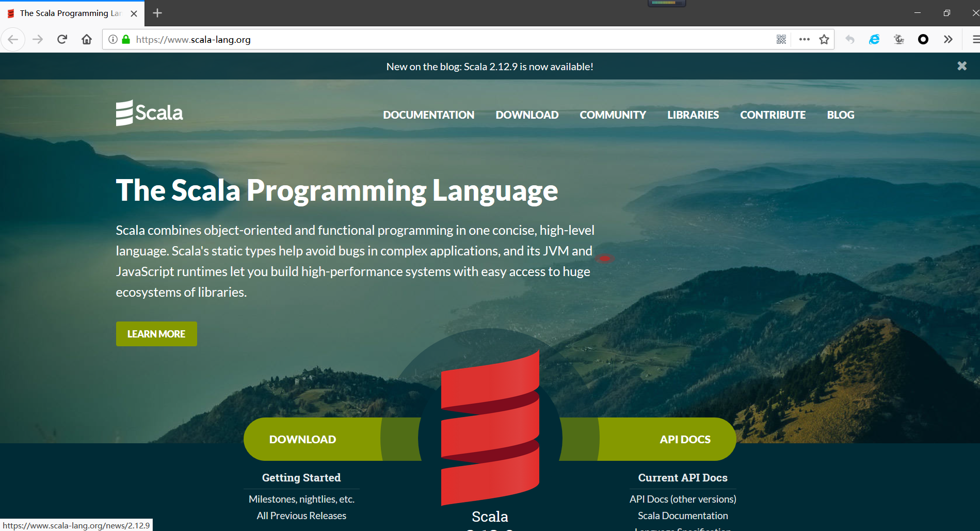Open the page in Internet Explorer
Image resolution: width=980 pixels, height=531 pixels.
(x=874, y=39)
